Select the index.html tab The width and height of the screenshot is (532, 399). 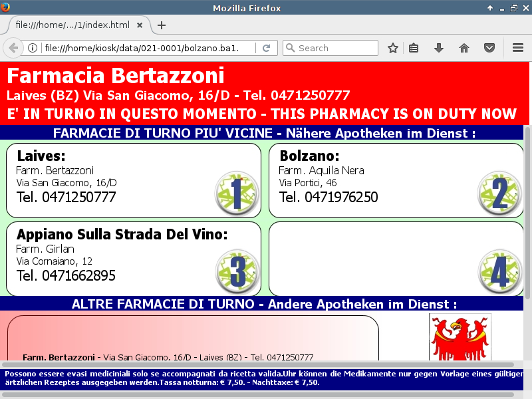(x=72, y=25)
